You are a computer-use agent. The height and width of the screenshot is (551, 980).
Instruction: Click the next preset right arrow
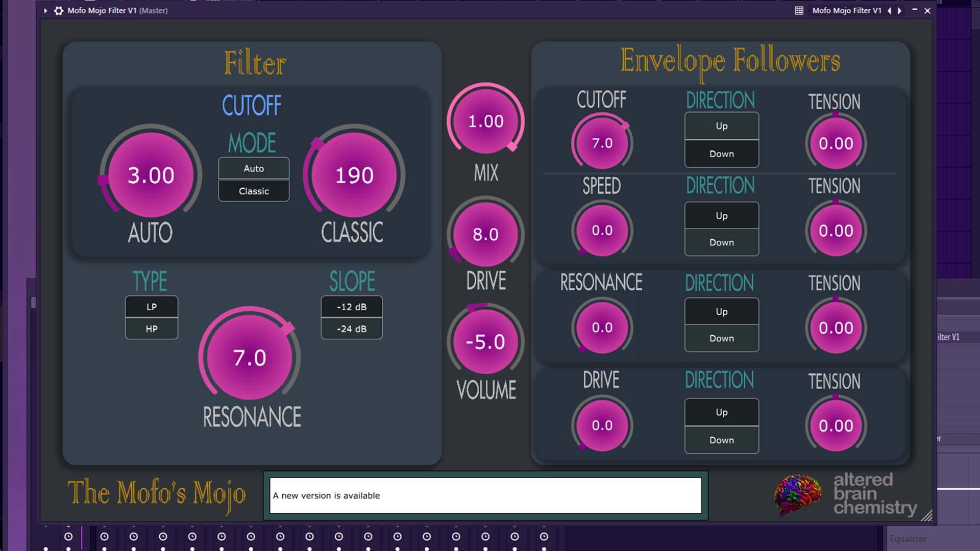[899, 10]
